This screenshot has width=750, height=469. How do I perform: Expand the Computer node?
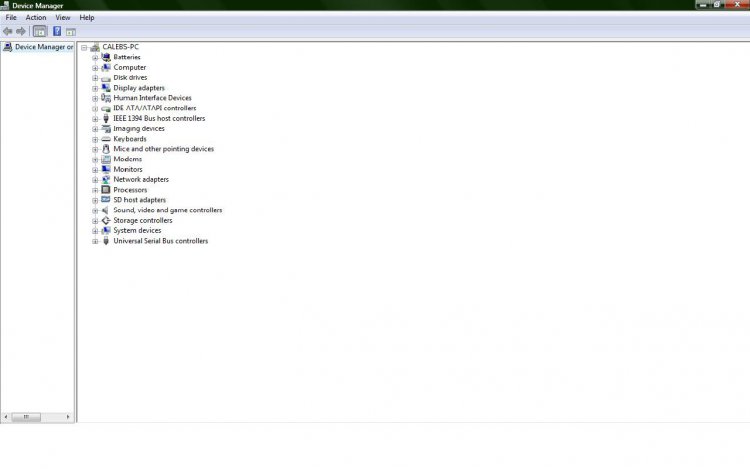95,68
